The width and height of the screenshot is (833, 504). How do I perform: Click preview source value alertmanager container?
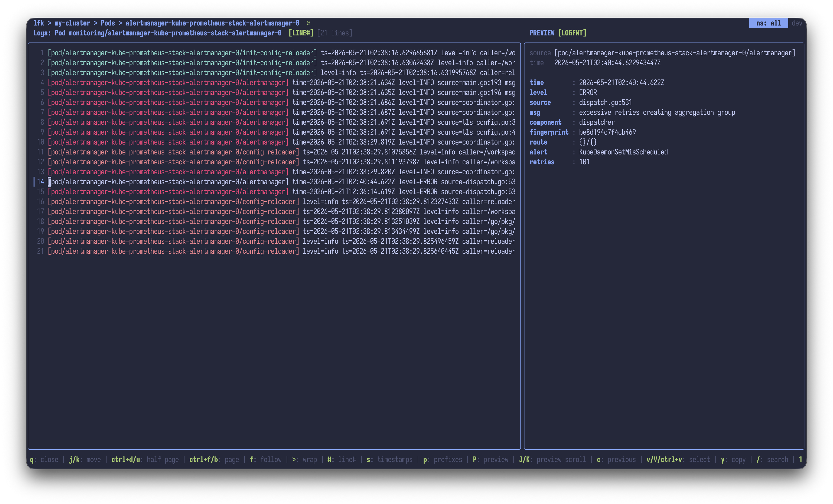pos(675,53)
